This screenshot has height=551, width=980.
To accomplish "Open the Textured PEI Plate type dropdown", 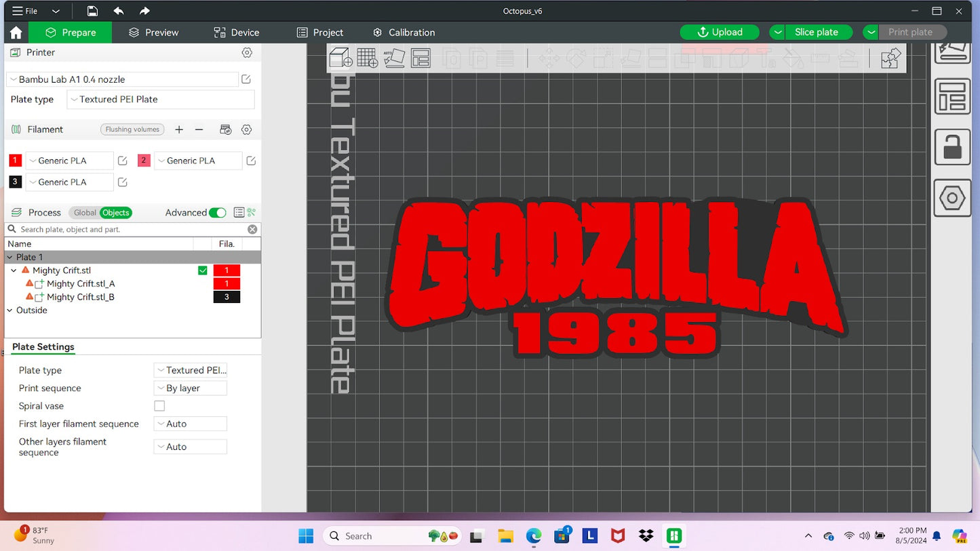I will [x=161, y=99].
